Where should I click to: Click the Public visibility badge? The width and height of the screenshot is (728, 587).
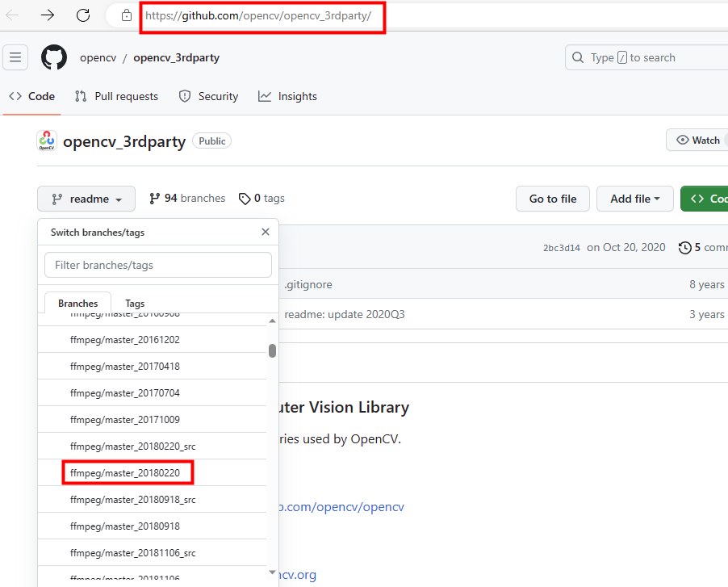211,140
